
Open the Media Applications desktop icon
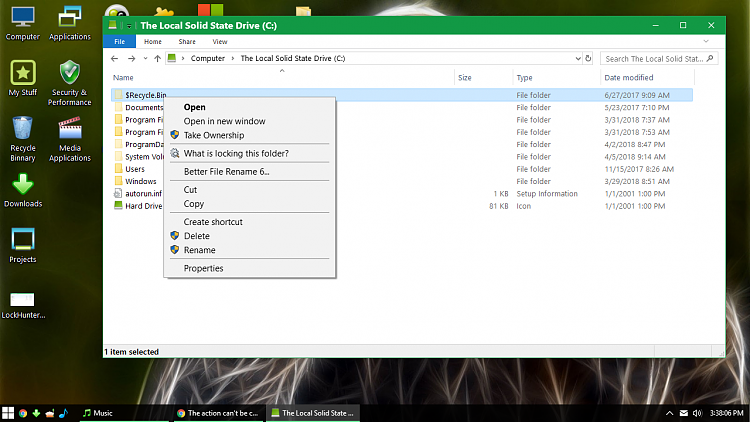[70, 139]
